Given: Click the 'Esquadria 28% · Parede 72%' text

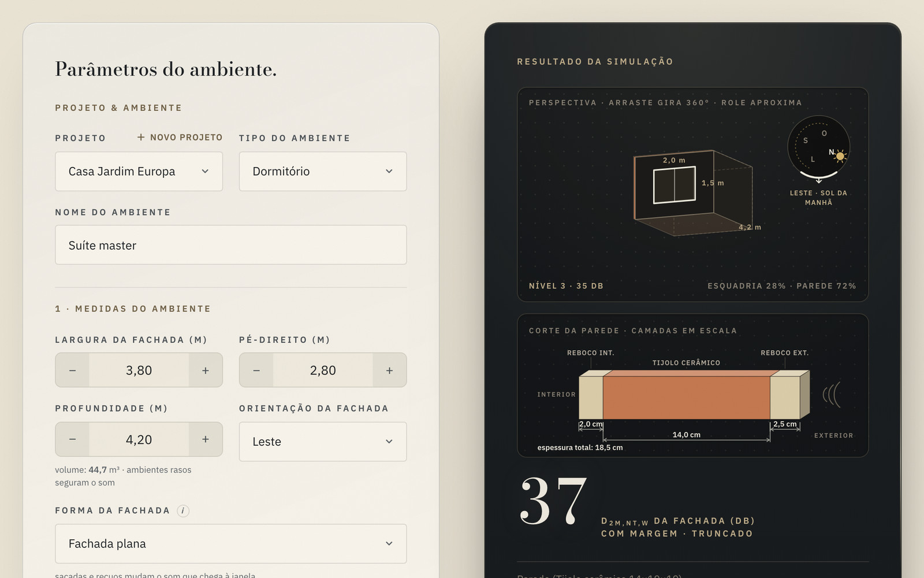Looking at the screenshot, I should coord(782,286).
